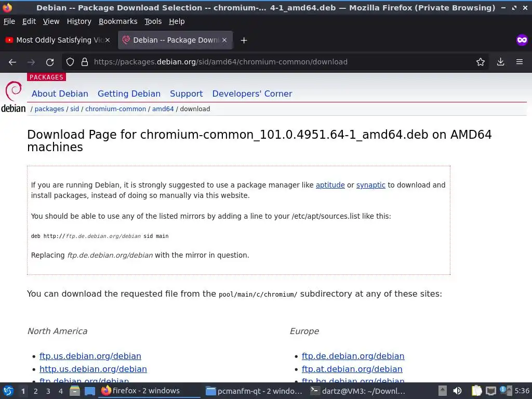Click the private browsing mask icon
This screenshot has width=532, height=399.
click(x=522, y=40)
